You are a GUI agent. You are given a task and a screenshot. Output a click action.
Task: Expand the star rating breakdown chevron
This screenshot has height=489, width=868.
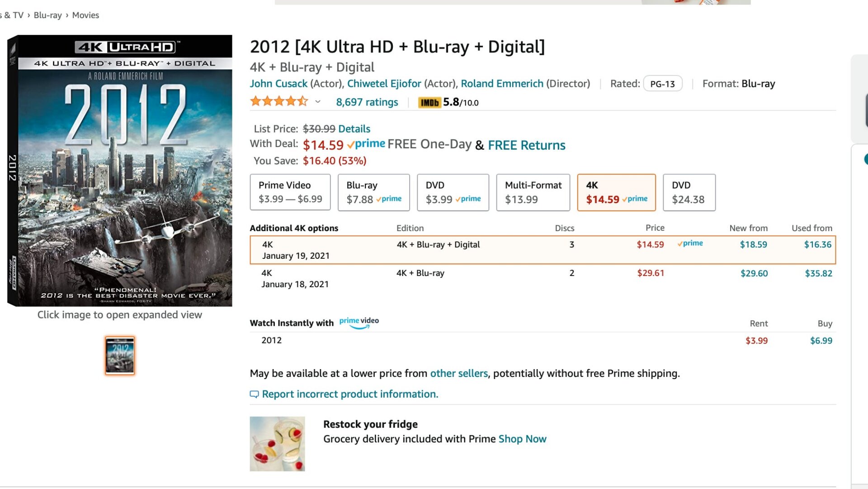318,103
